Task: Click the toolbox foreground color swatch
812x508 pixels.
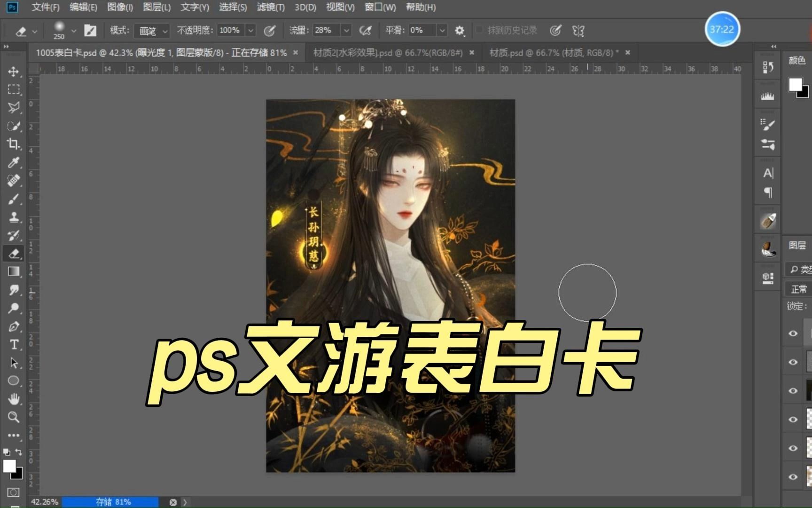Action: tap(9, 466)
